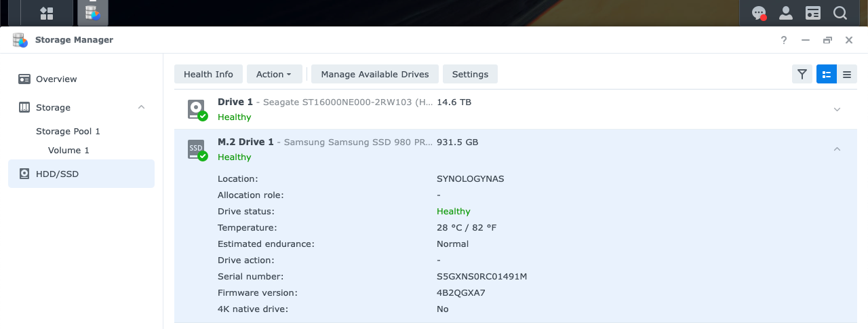Image resolution: width=868 pixels, height=329 pixels.
Task: Click Drive status value Healthy
Action: (454, 212)
